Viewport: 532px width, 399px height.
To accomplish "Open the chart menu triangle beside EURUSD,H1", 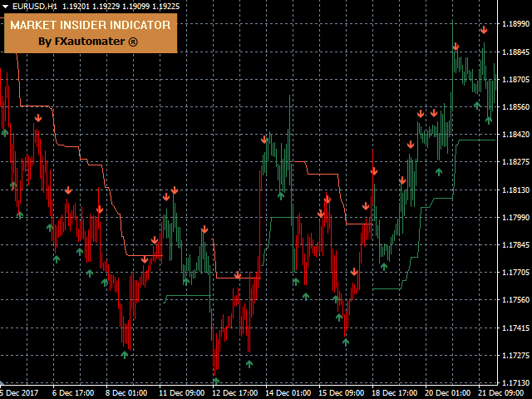I will coord(5,6).
